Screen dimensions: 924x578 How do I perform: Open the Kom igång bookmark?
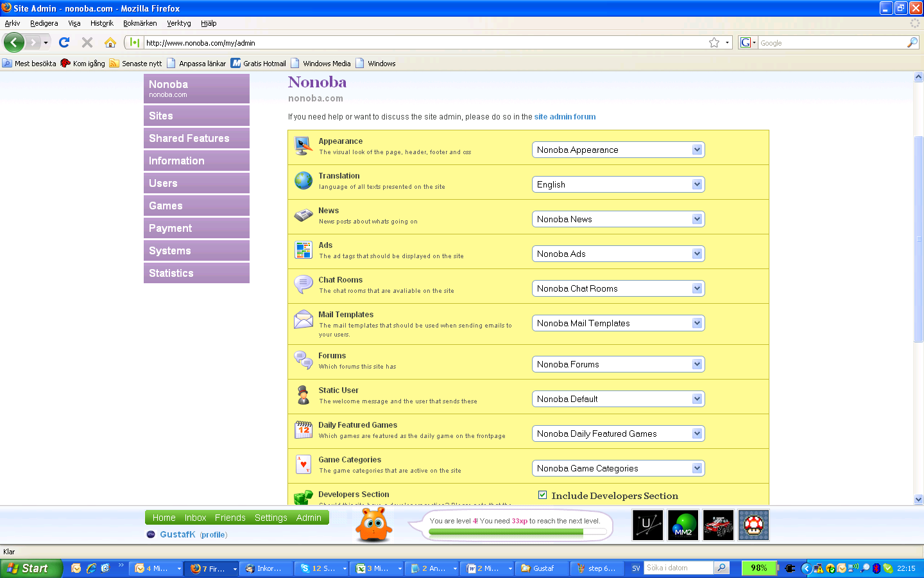tap(83, 64)
